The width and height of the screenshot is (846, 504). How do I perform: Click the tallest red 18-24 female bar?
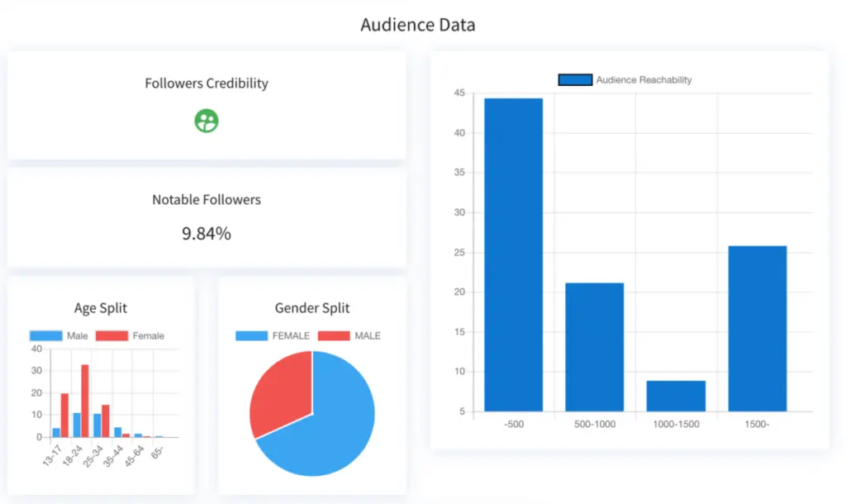(x=85, y=401)
